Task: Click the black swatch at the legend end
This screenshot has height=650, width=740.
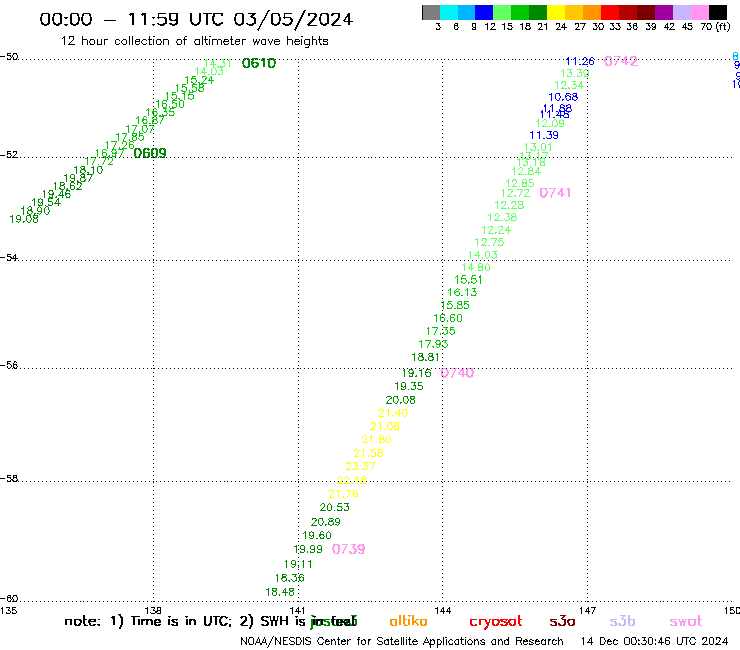Action: coord(718,12)
